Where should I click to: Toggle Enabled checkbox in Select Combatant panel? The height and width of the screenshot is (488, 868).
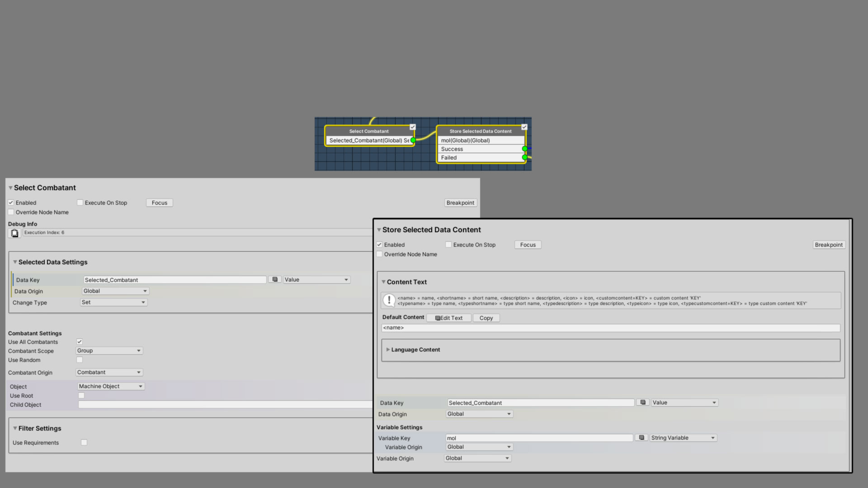11,203
